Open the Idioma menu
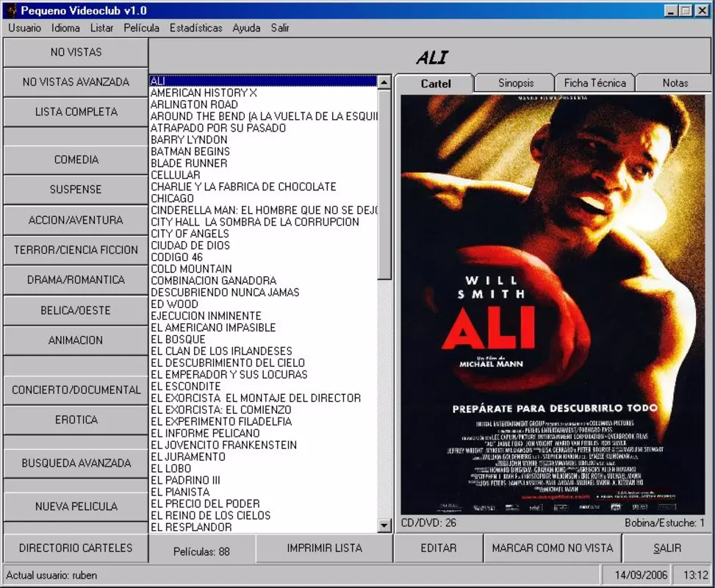The width and height of the screenshot is (715, 588). point(65,28)
